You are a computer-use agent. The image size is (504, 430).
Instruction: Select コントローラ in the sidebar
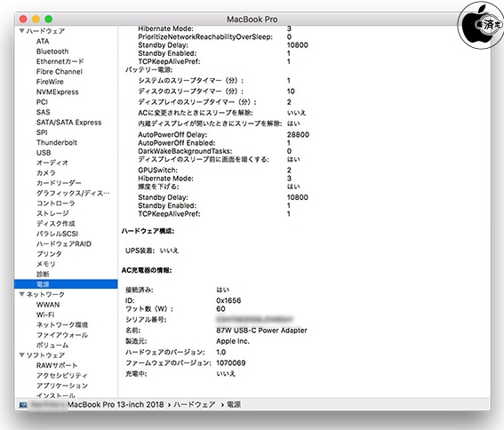[55, 203]
